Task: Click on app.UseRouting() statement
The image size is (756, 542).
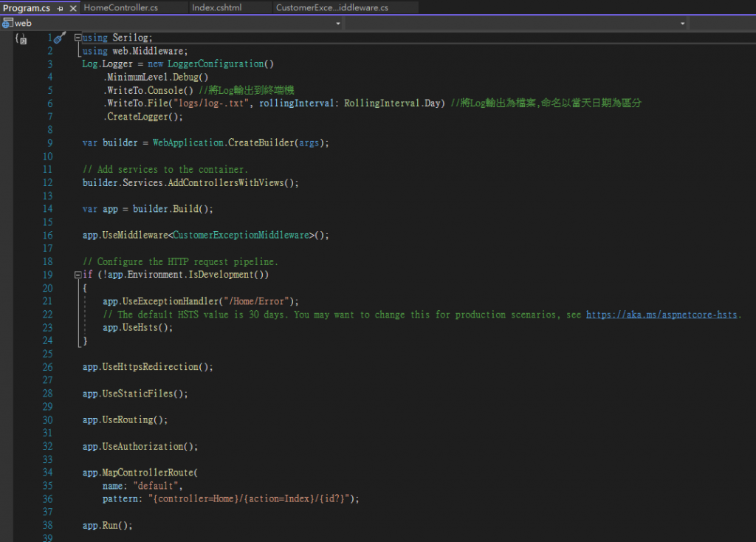Action: click(125, 420)
